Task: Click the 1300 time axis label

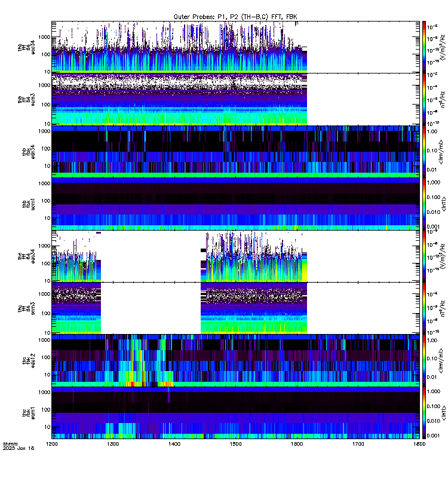Action: point(113,444)
